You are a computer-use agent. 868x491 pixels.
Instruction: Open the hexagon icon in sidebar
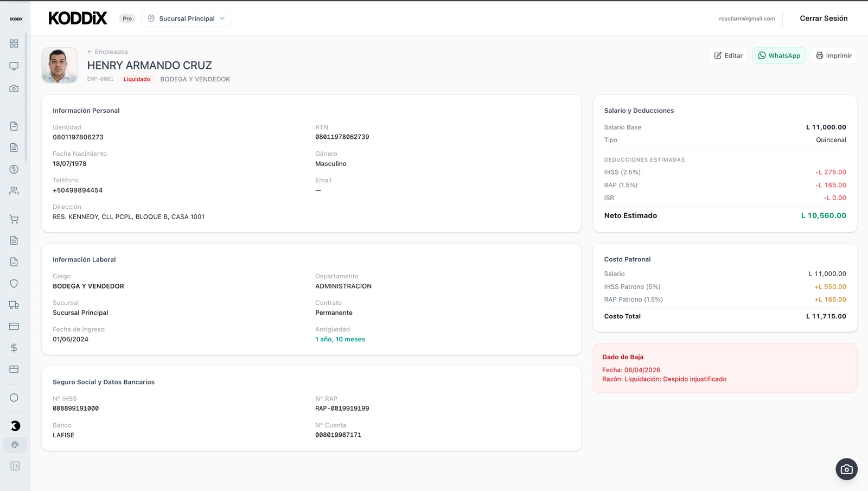click(x=14, y=398)
